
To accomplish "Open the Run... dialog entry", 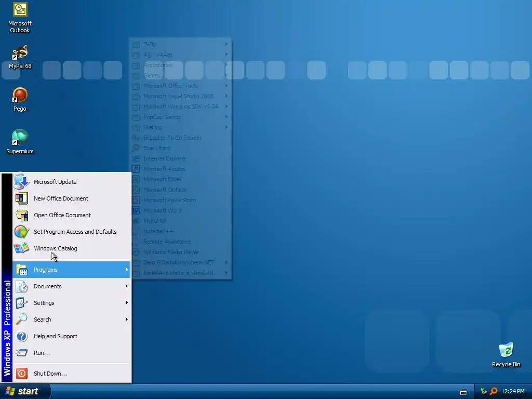I will [x=72, y=353].
